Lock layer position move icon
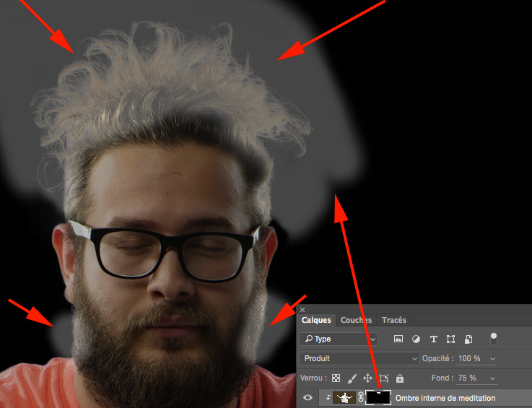The image size is (532, 408). pyautogui.click(x=367, y=378)
